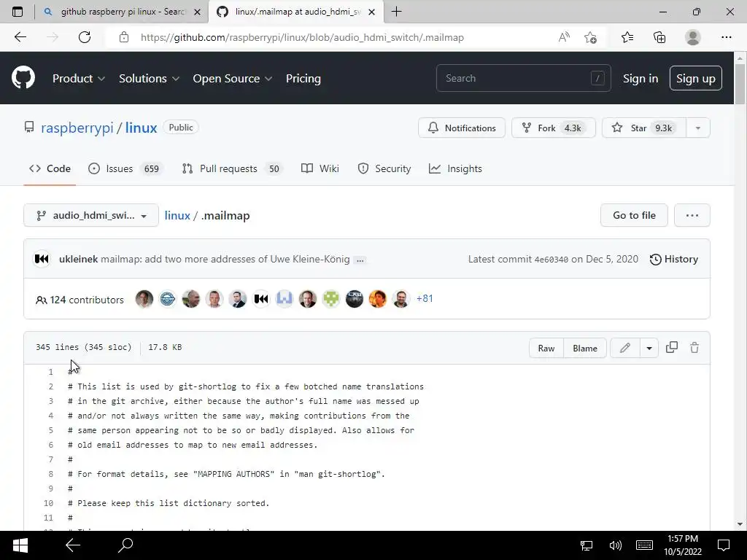Viewport: 747px width, 560px height.
Task: Open the audio_hdmi_swi... branch selector
Action: point(91,216)
